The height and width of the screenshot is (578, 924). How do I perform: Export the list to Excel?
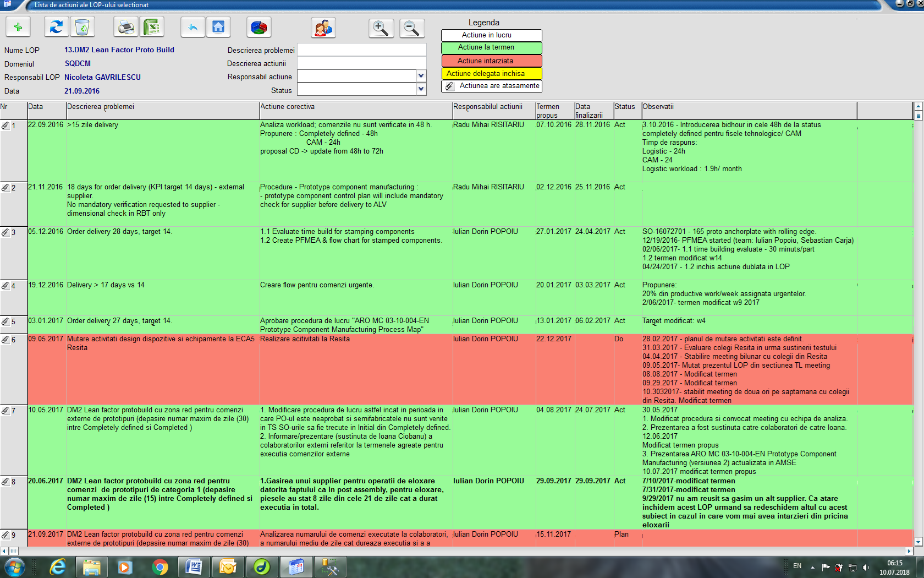(x=152, y=26)
